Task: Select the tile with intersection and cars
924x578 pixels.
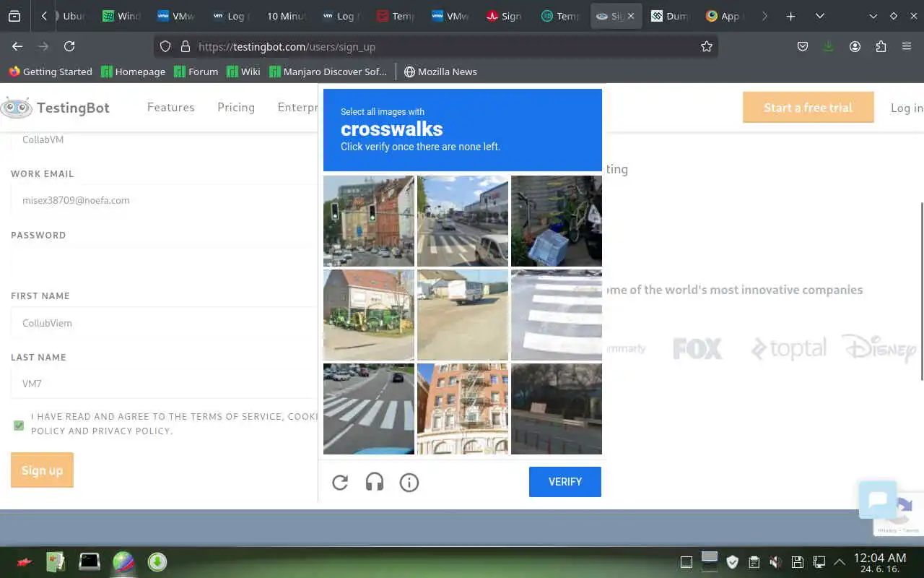Action: pos(463,221)
